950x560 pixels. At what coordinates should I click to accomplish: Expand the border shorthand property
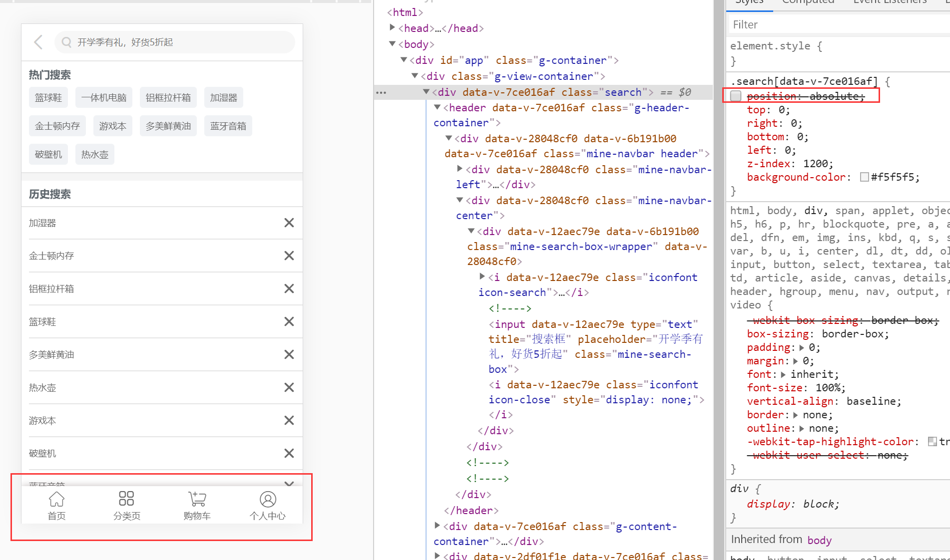pyautogui.click(x=796, y=415)
